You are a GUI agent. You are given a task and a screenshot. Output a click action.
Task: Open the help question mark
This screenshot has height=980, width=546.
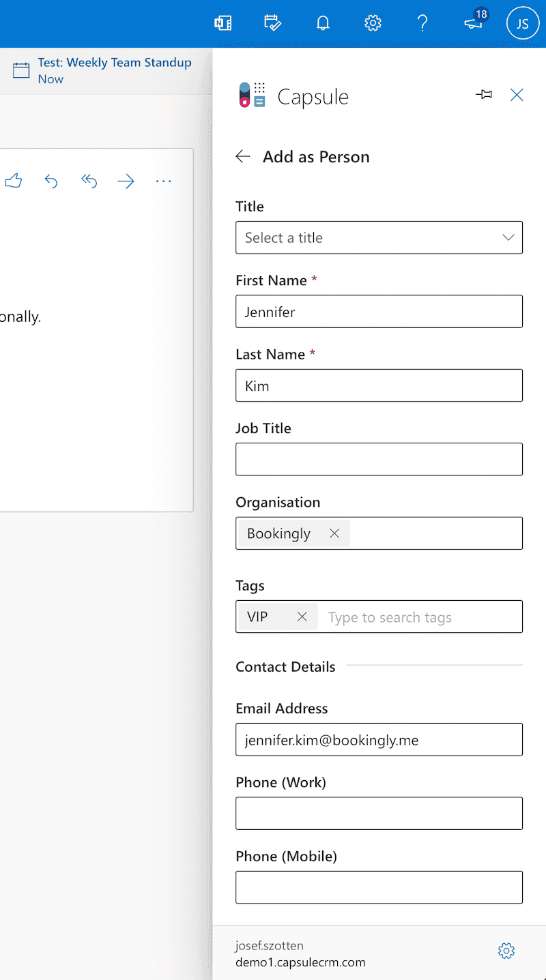[x=422, y=24]
